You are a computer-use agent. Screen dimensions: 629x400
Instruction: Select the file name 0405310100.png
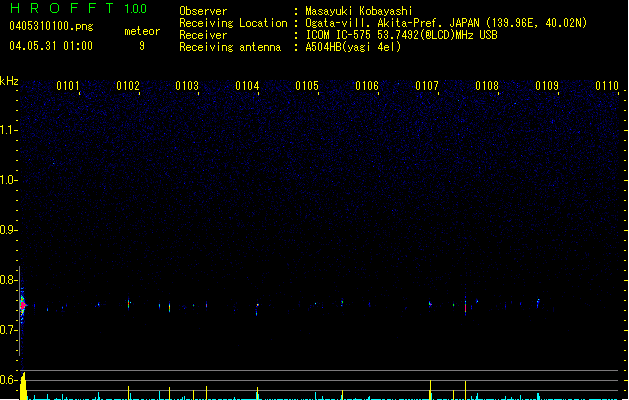(x=51, y=27)
